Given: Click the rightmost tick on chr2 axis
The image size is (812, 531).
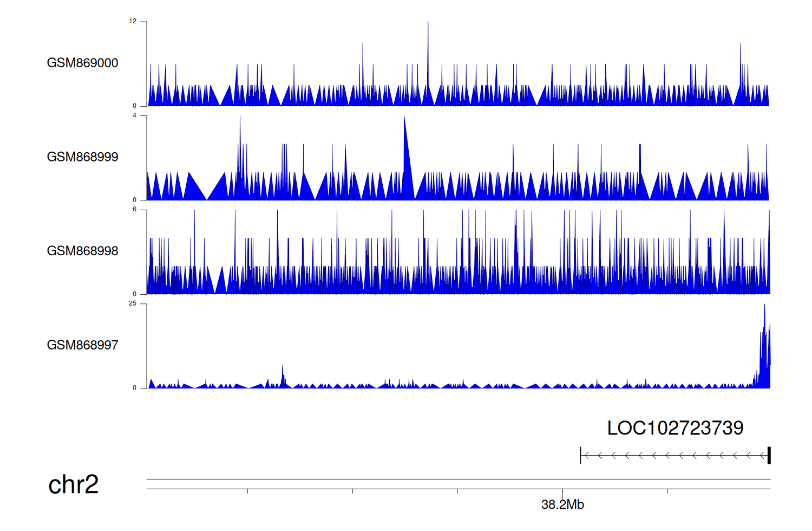Looking at the screenshot, I should click(x=667, y=491).
